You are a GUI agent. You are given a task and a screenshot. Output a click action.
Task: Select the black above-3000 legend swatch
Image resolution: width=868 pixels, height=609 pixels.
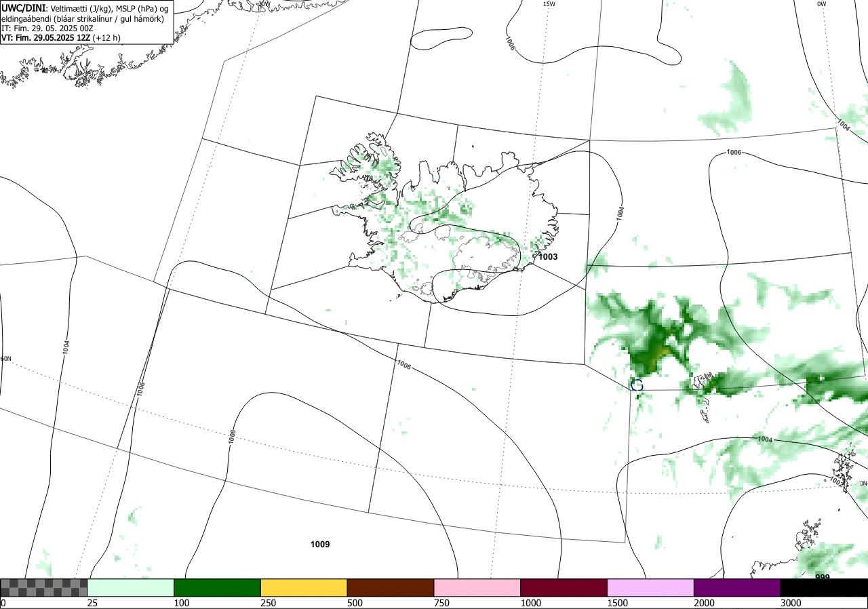824,587
